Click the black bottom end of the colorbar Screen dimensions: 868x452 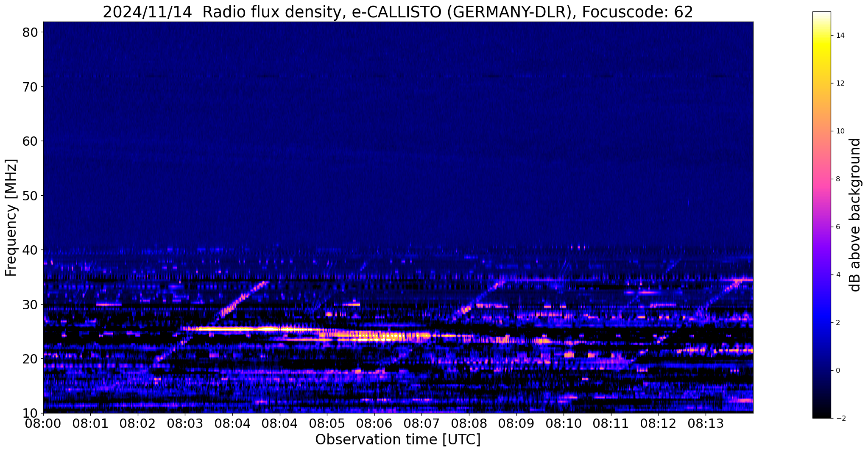[x=821, y=414]
